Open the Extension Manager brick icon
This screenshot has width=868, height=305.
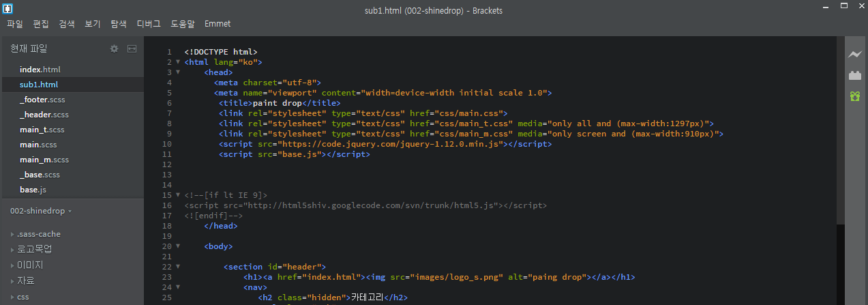855,76
